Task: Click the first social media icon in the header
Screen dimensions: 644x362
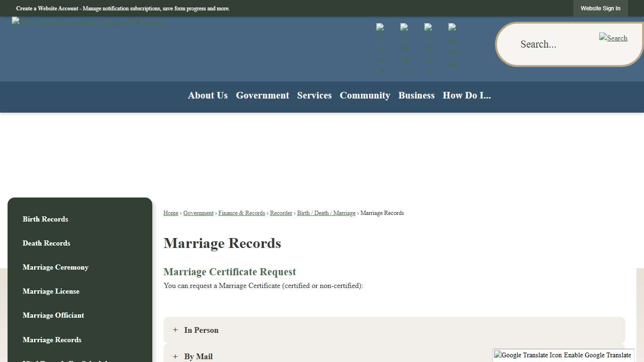Action: click(381, 47)
